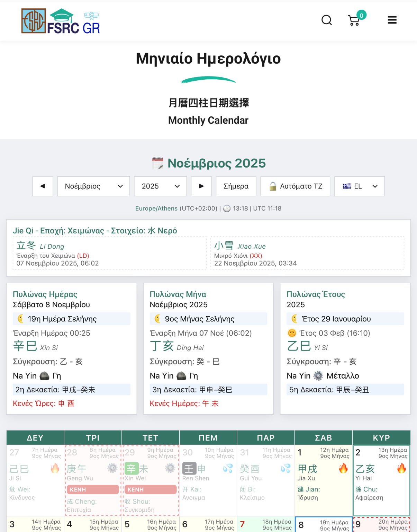417x532 pixels.
Task: Go to previous month arrow
Action: point(43,186)
